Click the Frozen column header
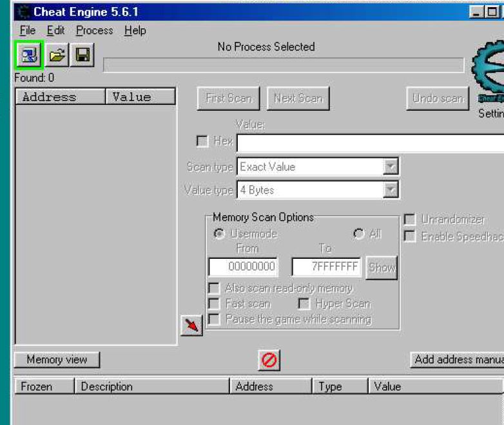 [x=44, y=386]
